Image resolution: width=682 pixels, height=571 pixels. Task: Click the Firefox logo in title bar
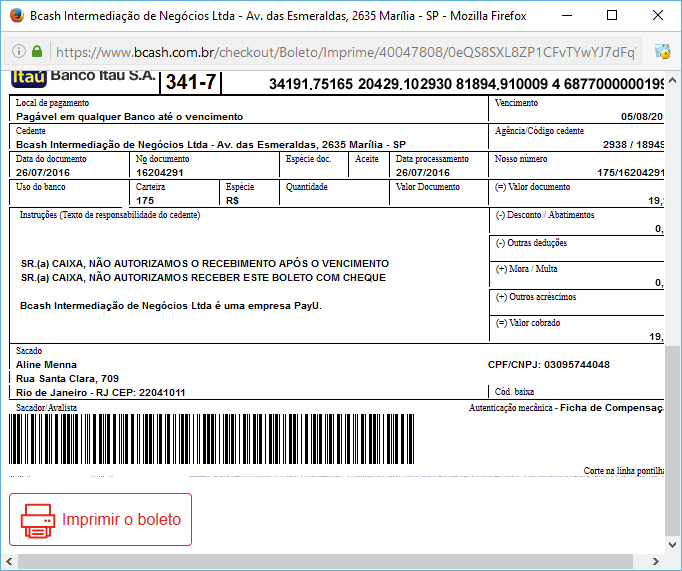pos(17,16)
